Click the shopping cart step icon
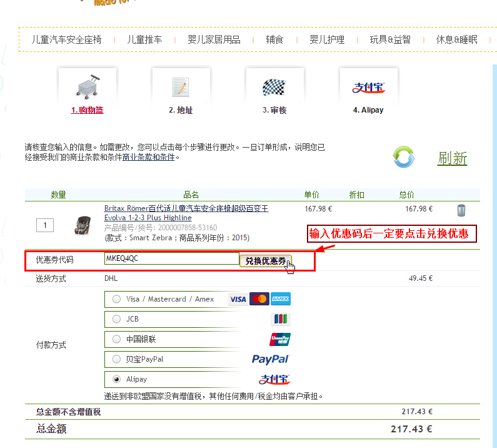The height and width of the screenshot is (448, 497). pos(87,86)
